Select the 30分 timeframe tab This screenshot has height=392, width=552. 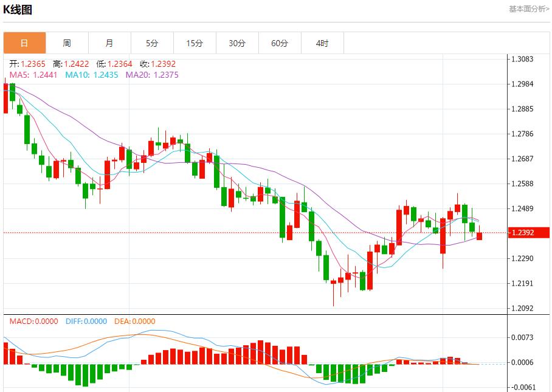click(237, 43)
